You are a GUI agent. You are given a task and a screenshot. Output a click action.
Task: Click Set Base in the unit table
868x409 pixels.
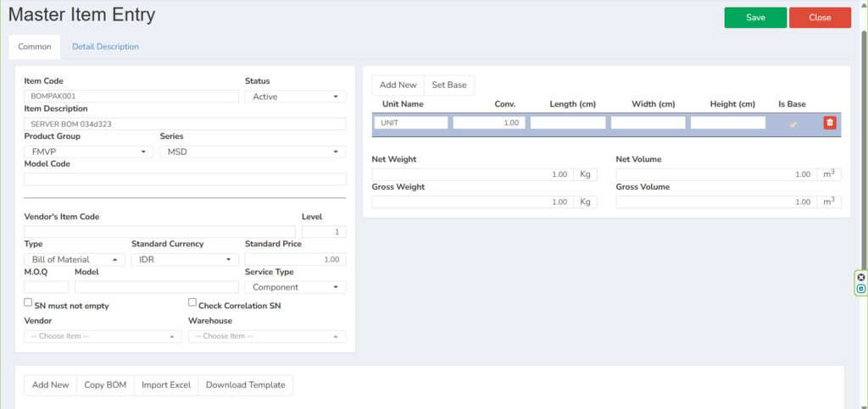449,86
